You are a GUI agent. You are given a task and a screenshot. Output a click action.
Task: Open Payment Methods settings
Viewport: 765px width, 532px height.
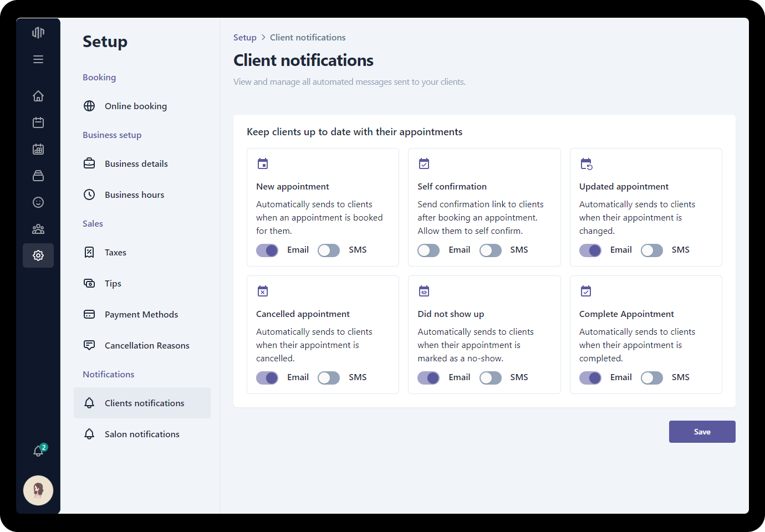(141, 314)
